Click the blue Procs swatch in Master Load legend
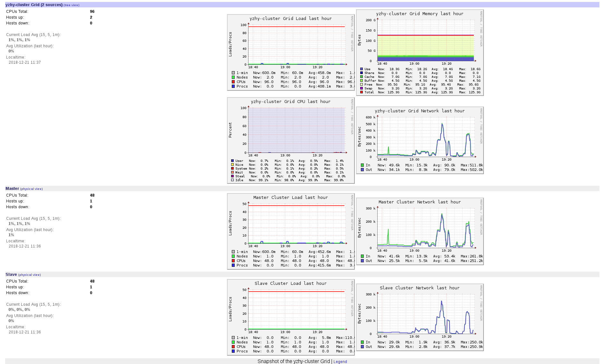 233,265
